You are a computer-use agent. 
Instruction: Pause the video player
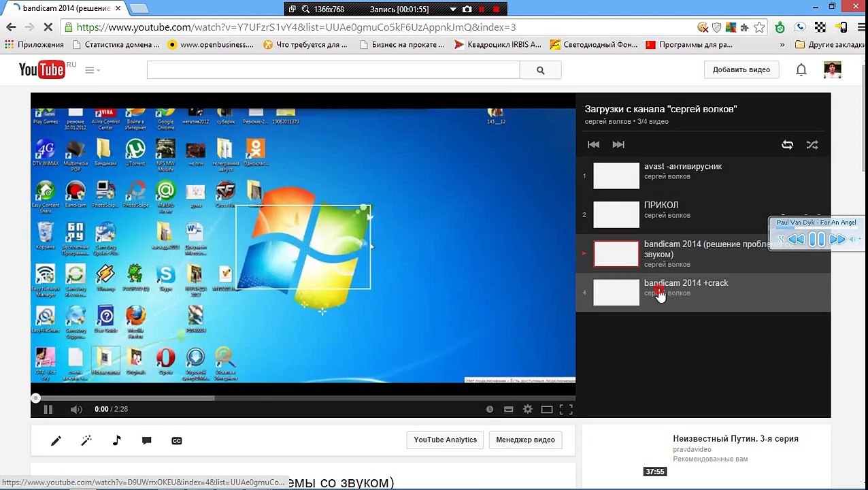tap(48, 409)
